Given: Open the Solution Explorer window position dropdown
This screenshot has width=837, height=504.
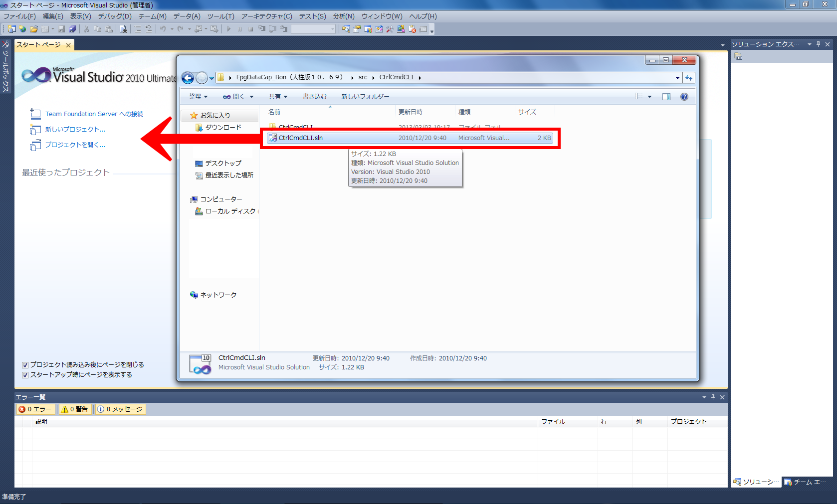Looking at the screenshot, I should 810,44.
